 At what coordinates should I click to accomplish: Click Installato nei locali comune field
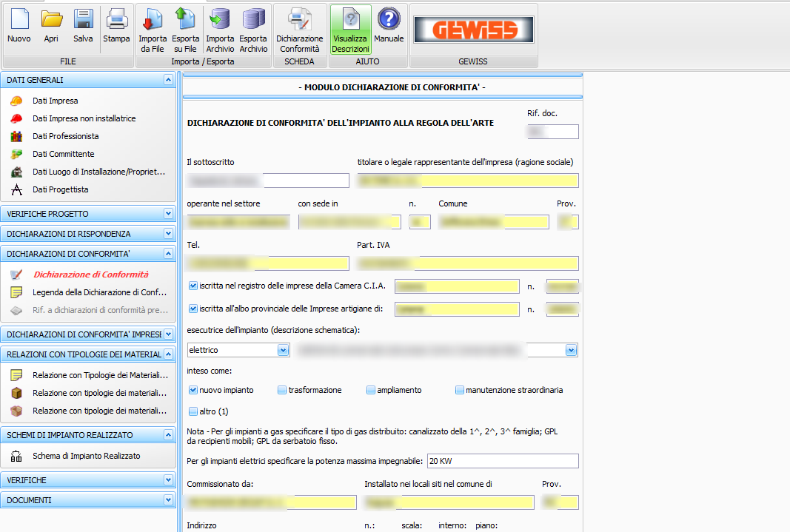point(449,502)
